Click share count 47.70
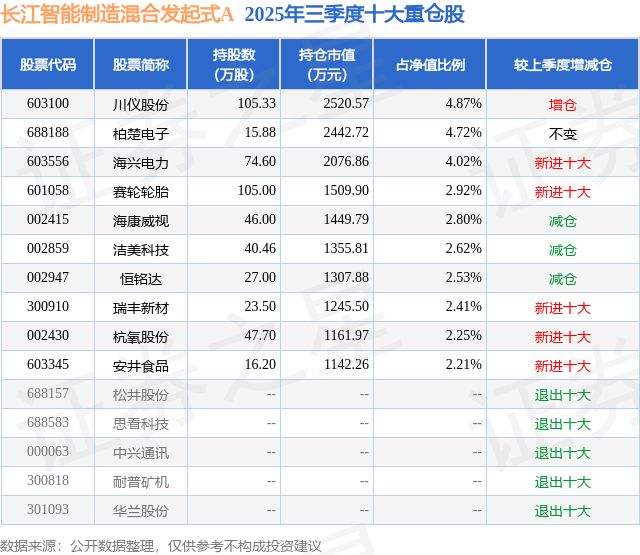Viewport: 640px width, 555px height. pyautogui.click(x=260, y=335)
